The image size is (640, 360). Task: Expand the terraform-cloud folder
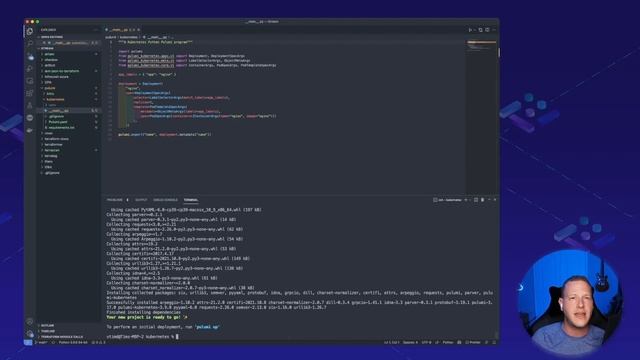click(x=56, y=139)
